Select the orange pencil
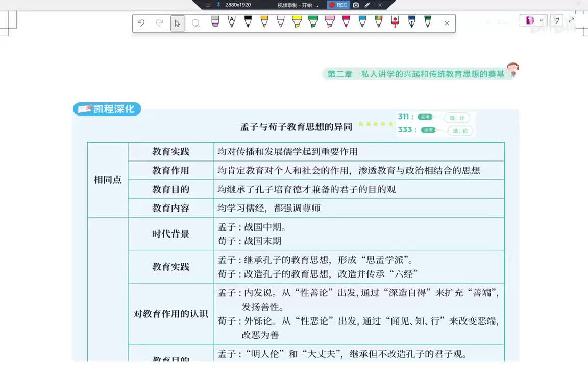The height and width of the screenshot is (368, 588). tap(264, 21)
